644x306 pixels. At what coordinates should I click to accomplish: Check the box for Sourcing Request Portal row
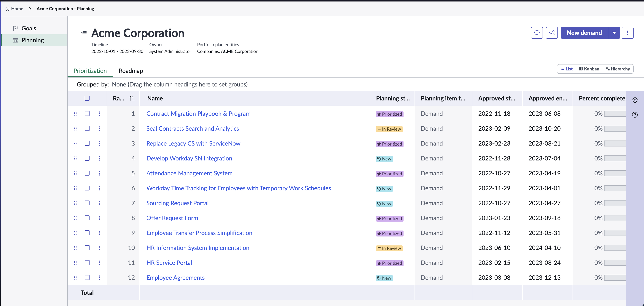(87, 203)
